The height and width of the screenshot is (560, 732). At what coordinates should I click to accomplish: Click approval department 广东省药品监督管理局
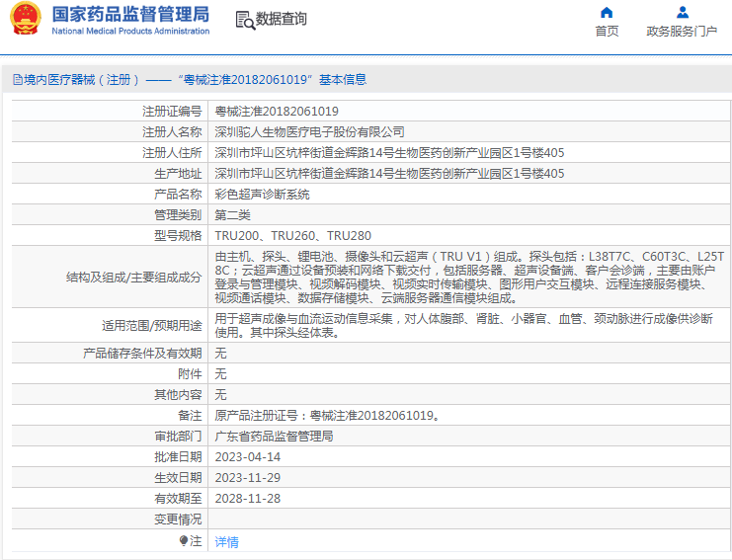coord(274,437)
